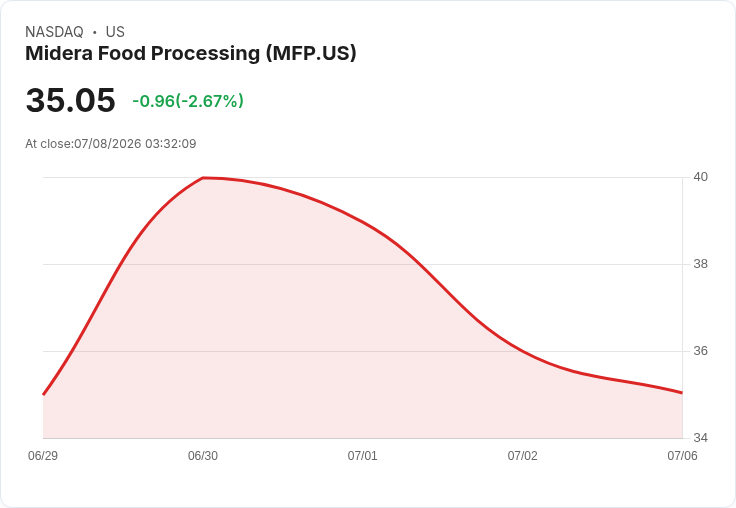
Task: Click the 06/30 date axis label
Action: (x=203, y=456)
